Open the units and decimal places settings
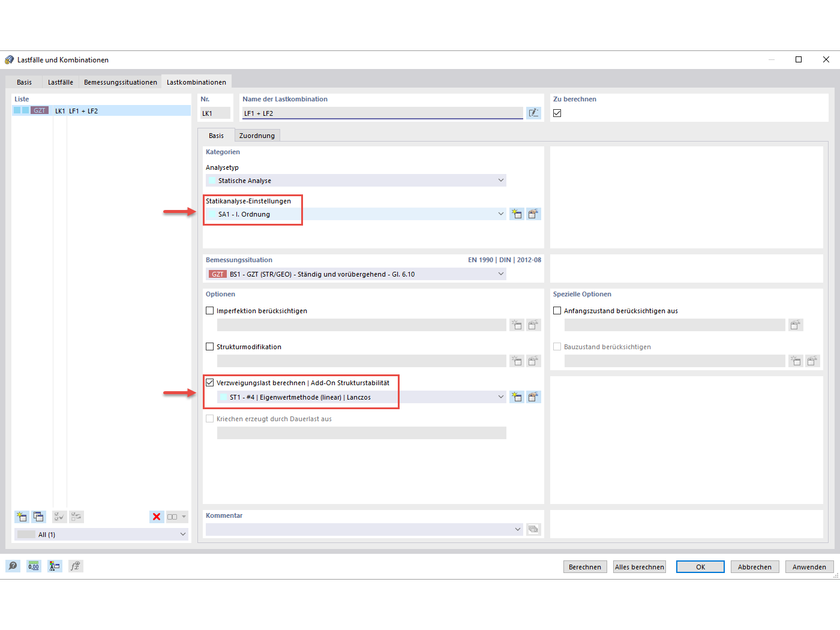 pyautogui.click(x=34, y=566)
